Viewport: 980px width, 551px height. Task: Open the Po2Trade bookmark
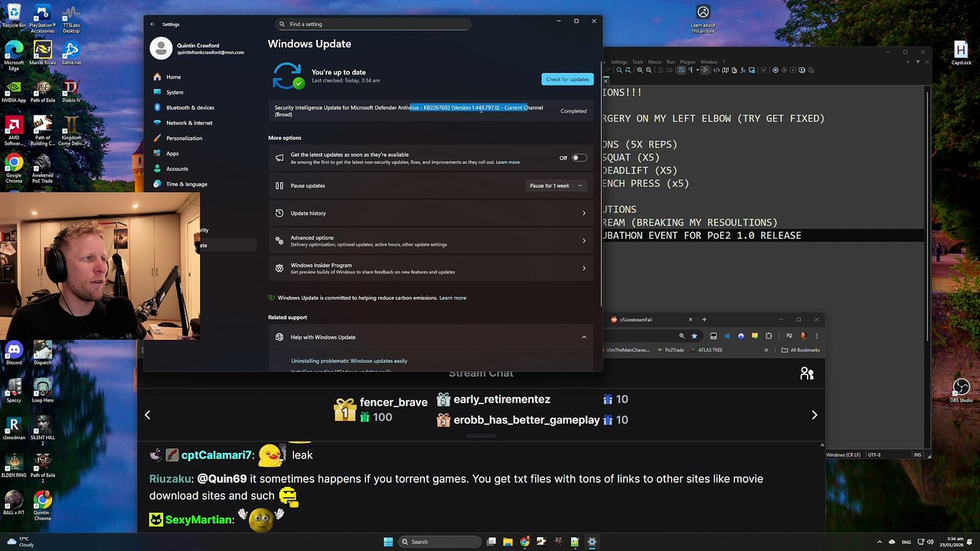pos(671,350)
